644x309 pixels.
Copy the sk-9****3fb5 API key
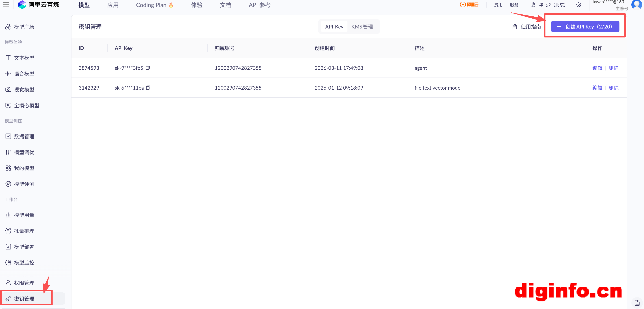click(x=148, y=68)
